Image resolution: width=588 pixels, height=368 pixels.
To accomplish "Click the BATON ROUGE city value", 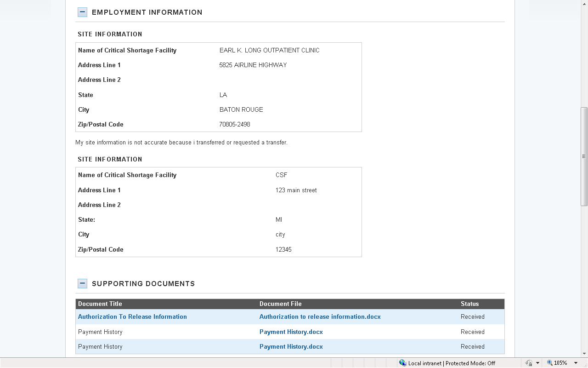I will pos(241,110).
